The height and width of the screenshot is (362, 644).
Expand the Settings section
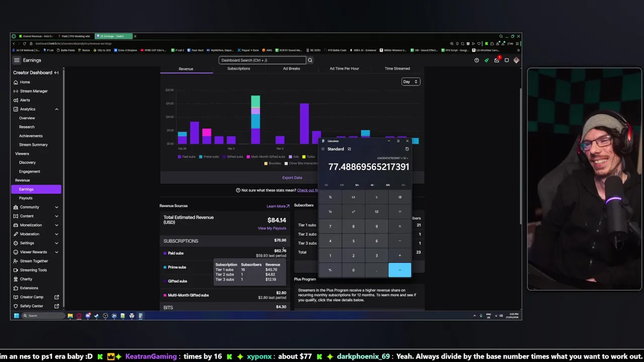click(x=56, y=243)
